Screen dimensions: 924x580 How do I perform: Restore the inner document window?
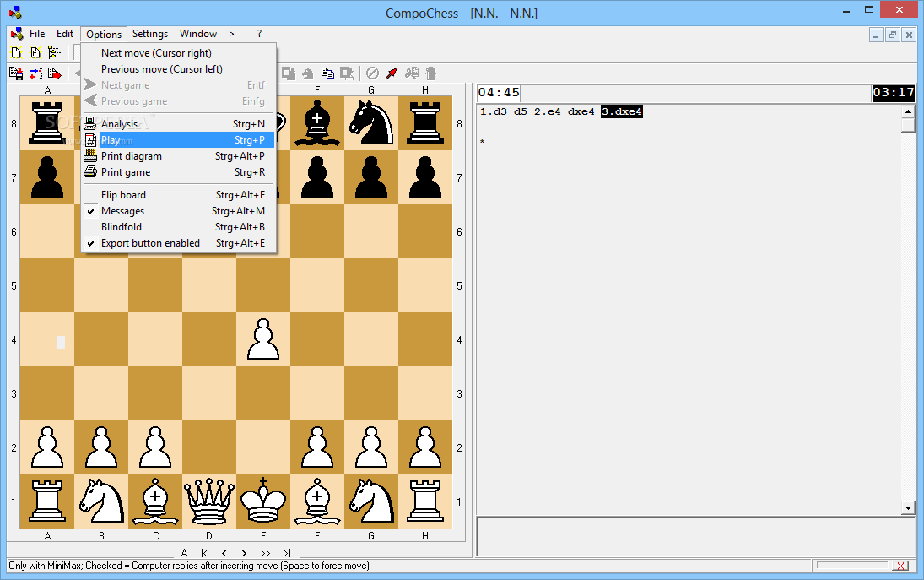(893, 35)
